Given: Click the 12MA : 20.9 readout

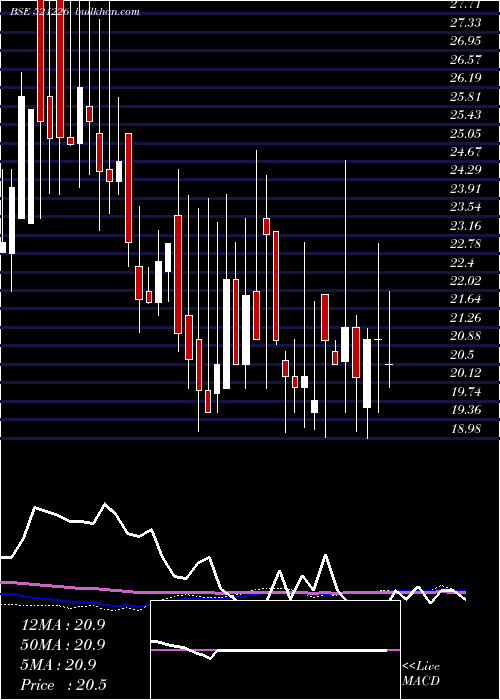Looking at the screenshot, I should (x=63, y=625).
